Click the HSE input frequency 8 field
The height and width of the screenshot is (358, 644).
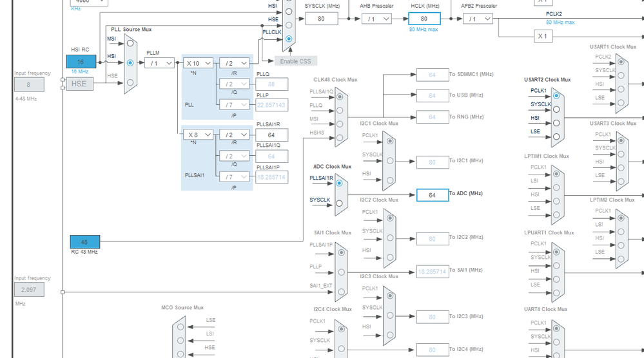29,84
